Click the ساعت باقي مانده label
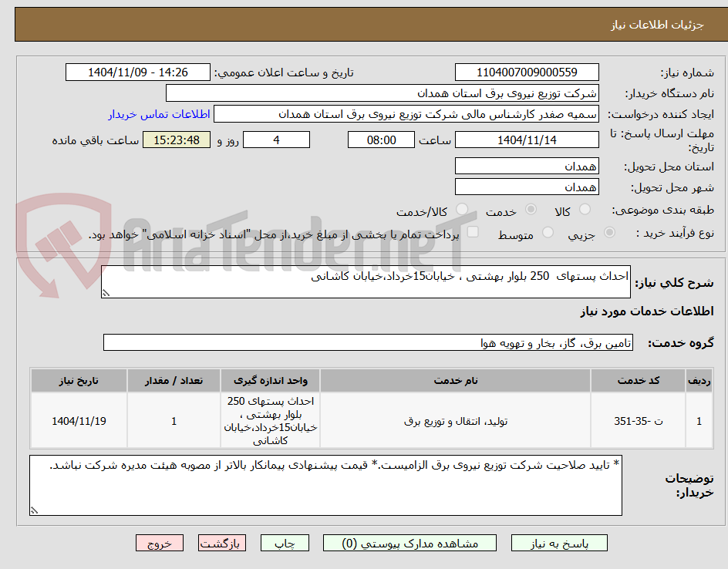 click(x=96, y=140)
